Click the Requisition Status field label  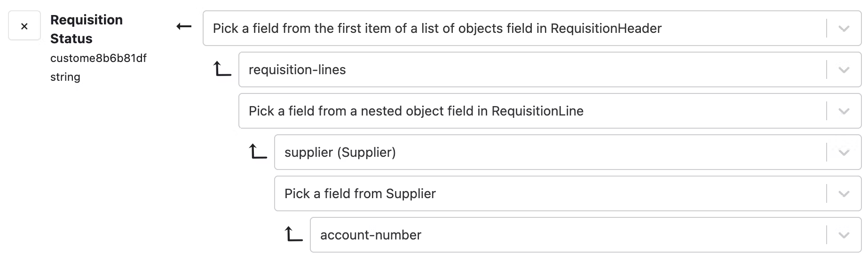[87, 29]
